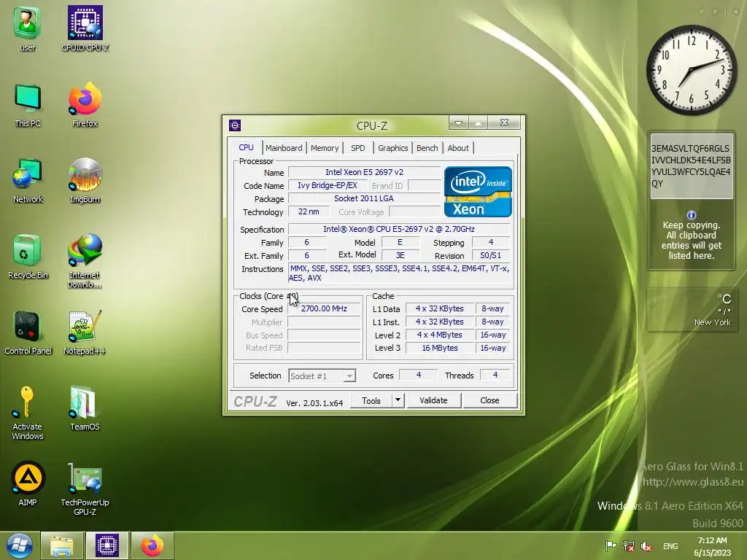Launch AIMP player shortcut

[28, 483]
